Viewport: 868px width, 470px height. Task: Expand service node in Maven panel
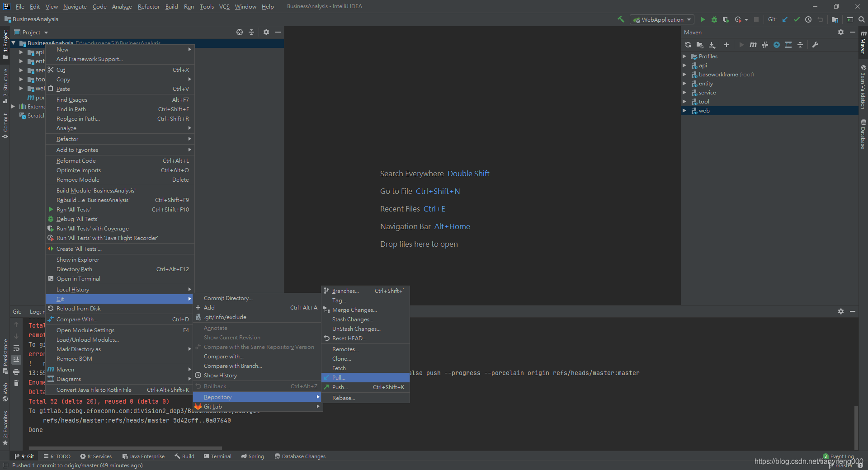click(x=684, y=93)
